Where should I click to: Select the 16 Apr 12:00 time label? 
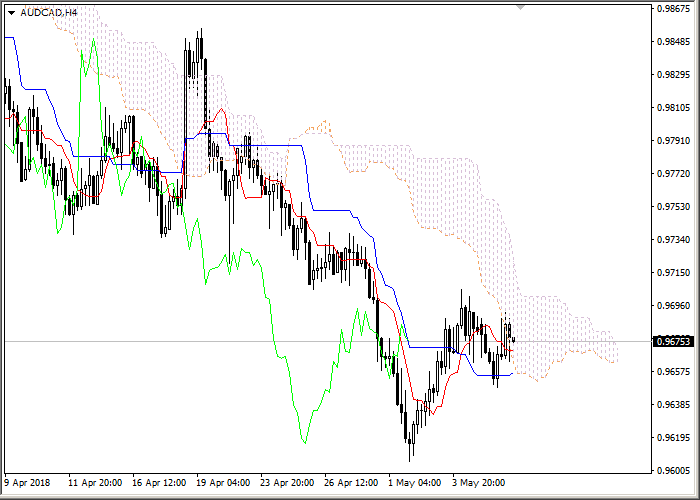click(158, 482)
